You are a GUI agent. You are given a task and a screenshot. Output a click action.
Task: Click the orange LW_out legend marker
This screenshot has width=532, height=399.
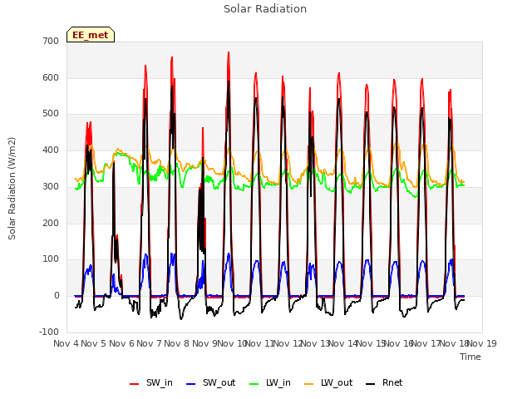tap(309, 384)
